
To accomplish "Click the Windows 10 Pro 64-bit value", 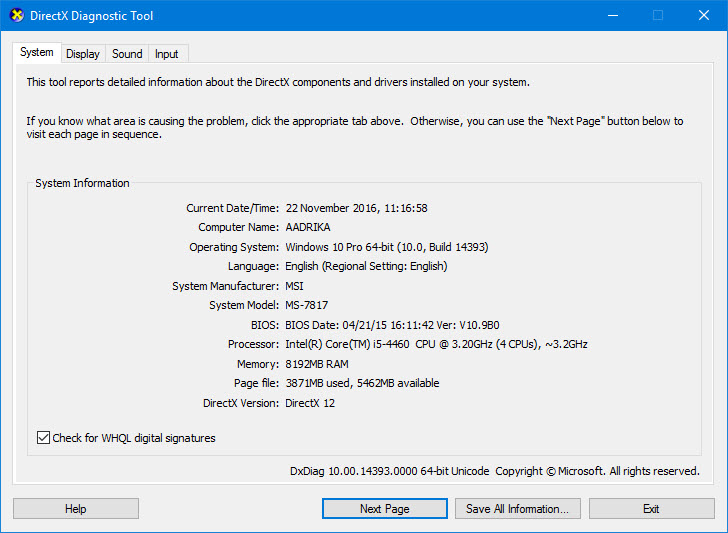I will [387, 247].
